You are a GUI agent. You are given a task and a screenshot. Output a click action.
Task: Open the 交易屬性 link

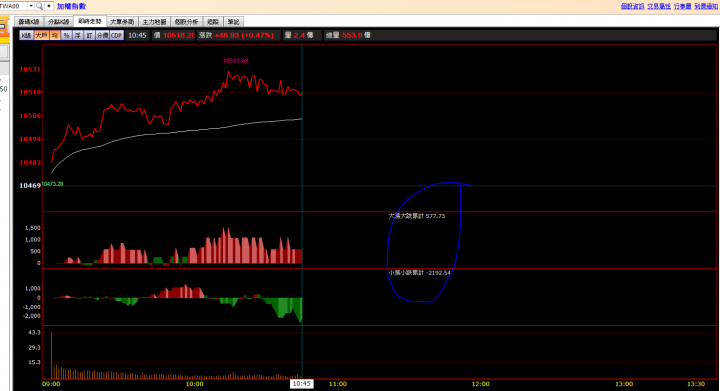click(x=659, y=6)
